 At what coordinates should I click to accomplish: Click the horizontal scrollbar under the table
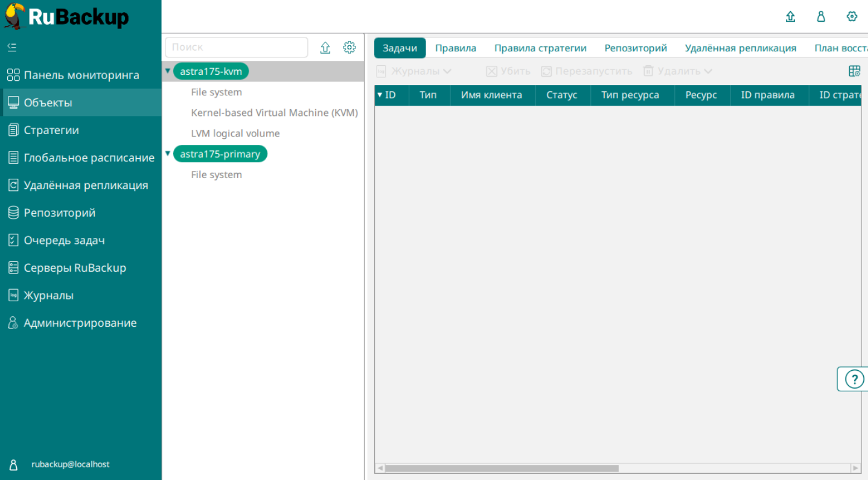click(501, 468)
